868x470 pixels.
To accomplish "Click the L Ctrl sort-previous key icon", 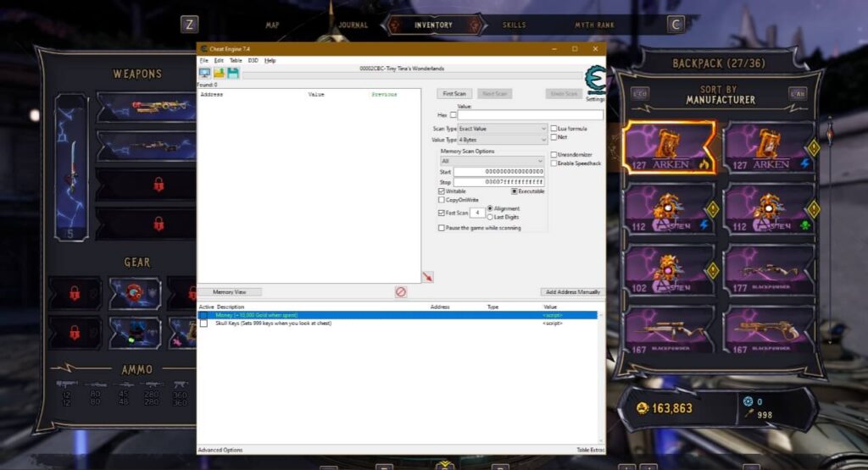I will [x=641, y=94].
